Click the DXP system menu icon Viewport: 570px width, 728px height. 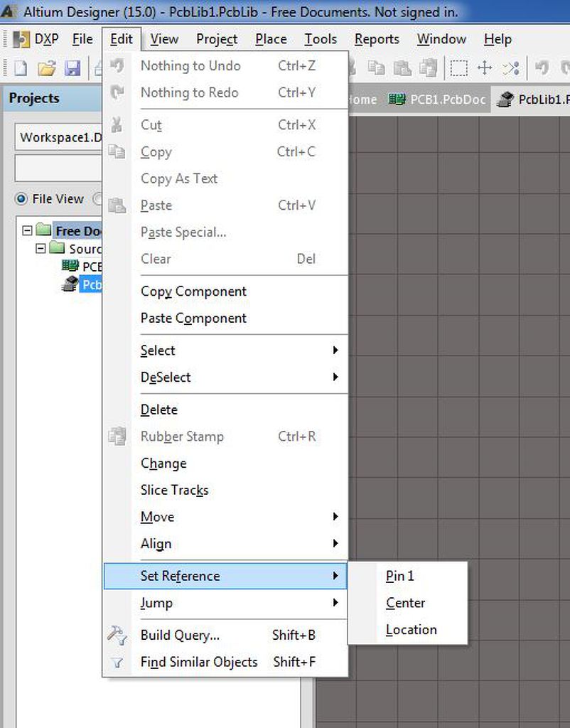tap(22, 39)
